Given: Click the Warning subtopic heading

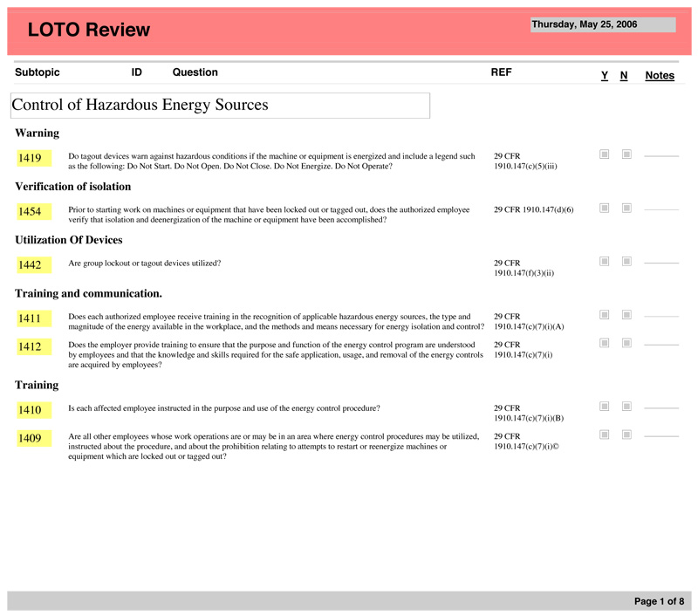Looking at the screenshot, I should click(x=37, y=133).
